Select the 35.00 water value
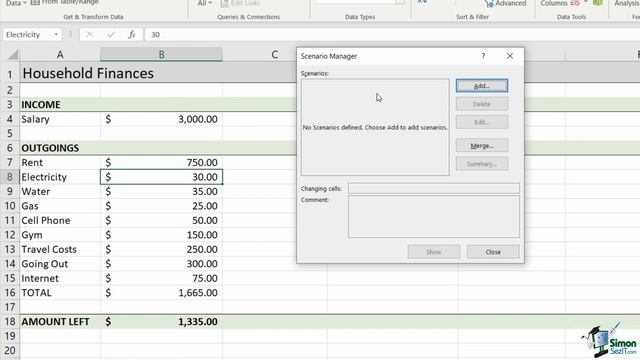The width and height of the screenshot is (640, 360). coord(161,191)
